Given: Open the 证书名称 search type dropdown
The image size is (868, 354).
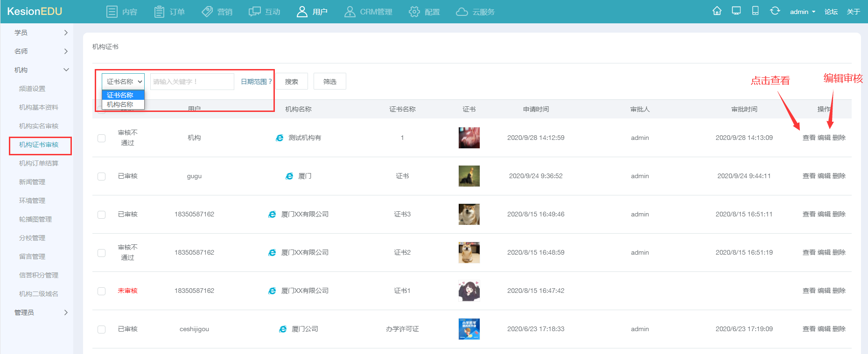Looking at the screenshot, I should point(123,82).
